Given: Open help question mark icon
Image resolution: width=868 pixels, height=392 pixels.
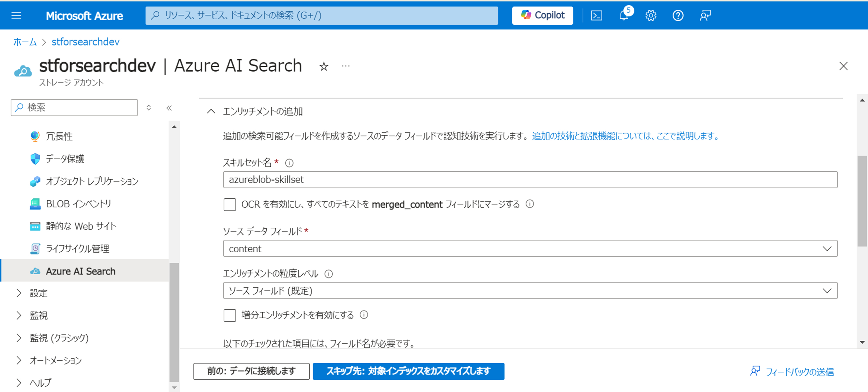Looking at the screenshot, I should [678, 16].
